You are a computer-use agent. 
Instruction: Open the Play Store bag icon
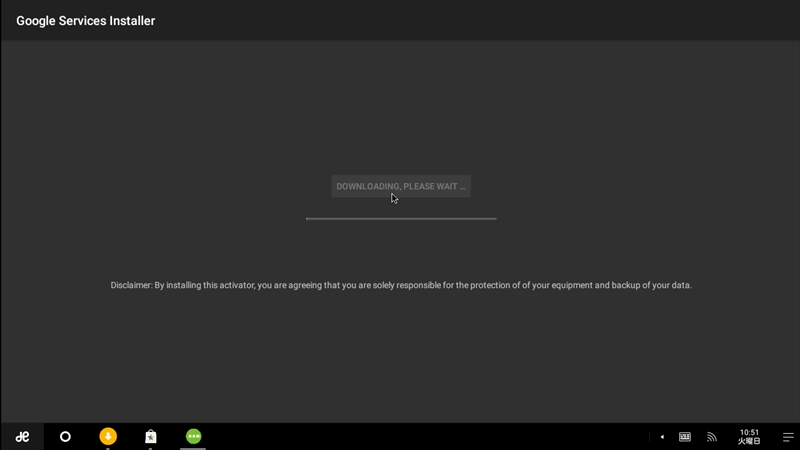[151, 437]
